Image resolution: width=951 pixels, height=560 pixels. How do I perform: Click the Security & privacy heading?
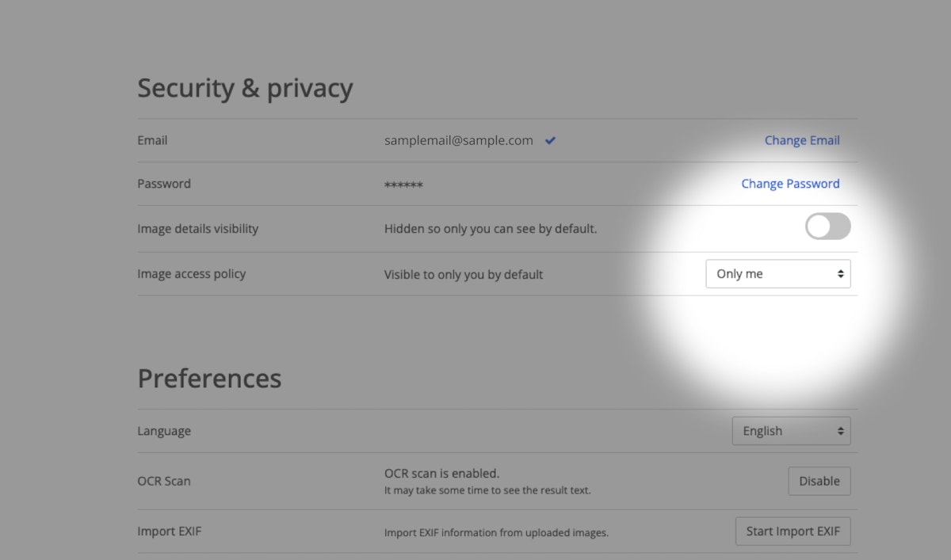tap(245, 88)
